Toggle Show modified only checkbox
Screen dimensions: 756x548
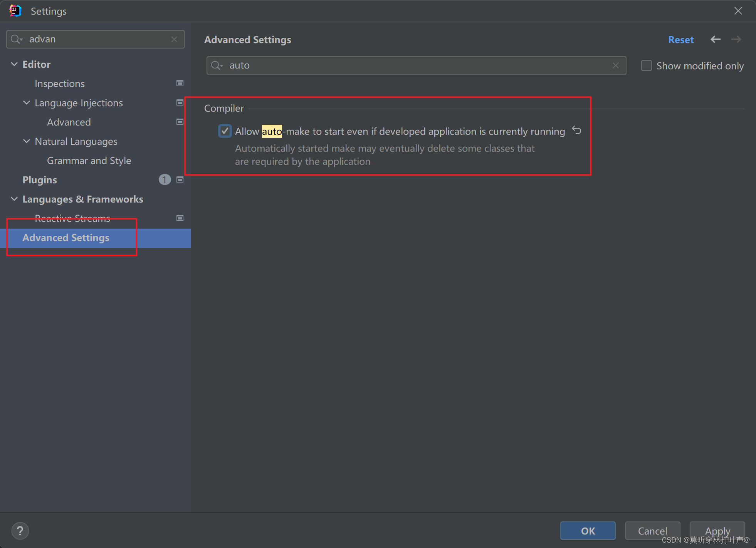(x=646, y=65)
